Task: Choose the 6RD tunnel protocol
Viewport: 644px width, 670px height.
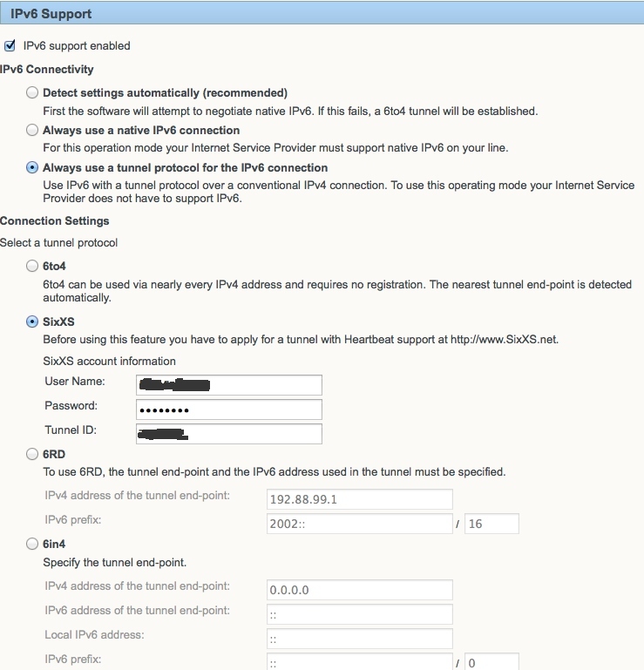Action: pos(32,454)
